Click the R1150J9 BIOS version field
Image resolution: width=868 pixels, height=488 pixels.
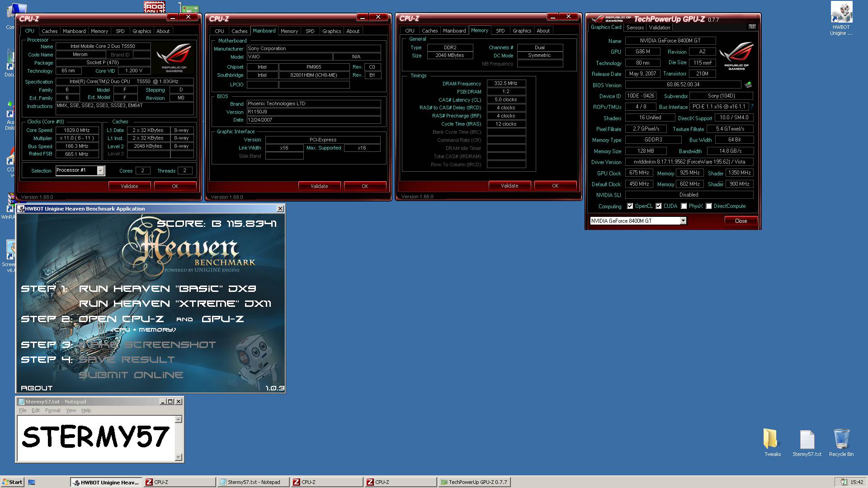tap(313, 112)
